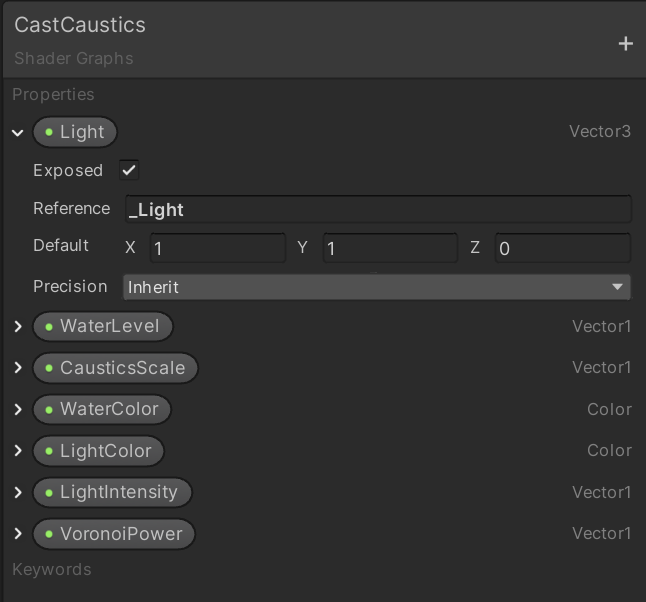The image size is (646, 602).
Task: Click the Default Z value field
Action: (x=562, y=248)
